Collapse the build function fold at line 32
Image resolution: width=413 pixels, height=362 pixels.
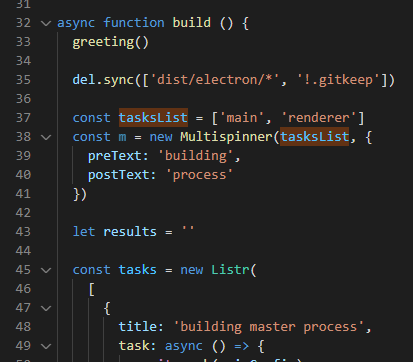(46, 23)
